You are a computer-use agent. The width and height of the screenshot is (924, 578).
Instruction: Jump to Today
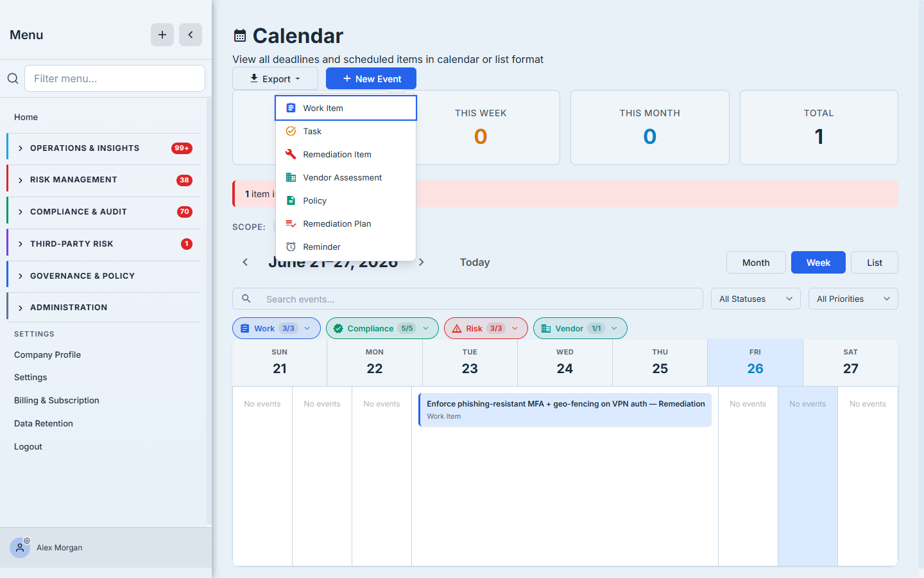(x=475, y=262)
